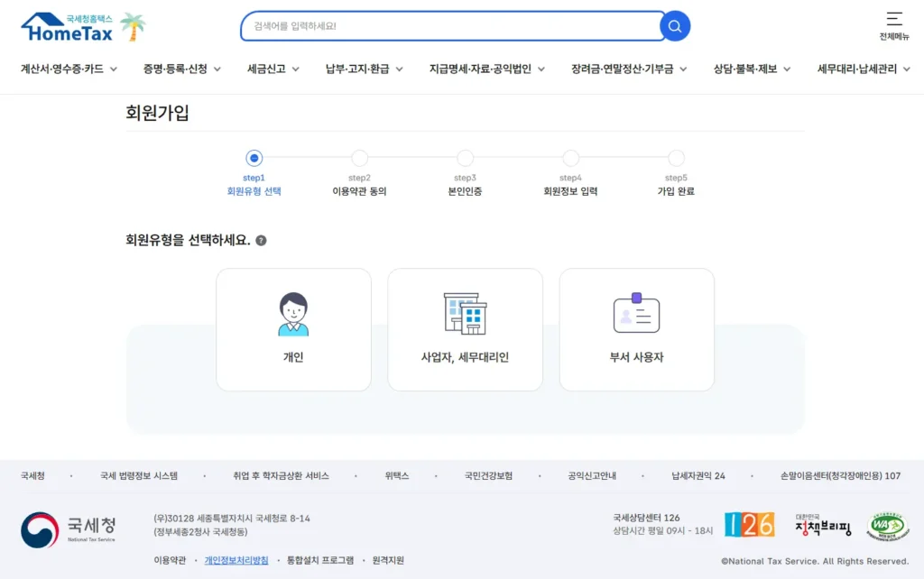Click the 126 call center logo

coord(749,525)
